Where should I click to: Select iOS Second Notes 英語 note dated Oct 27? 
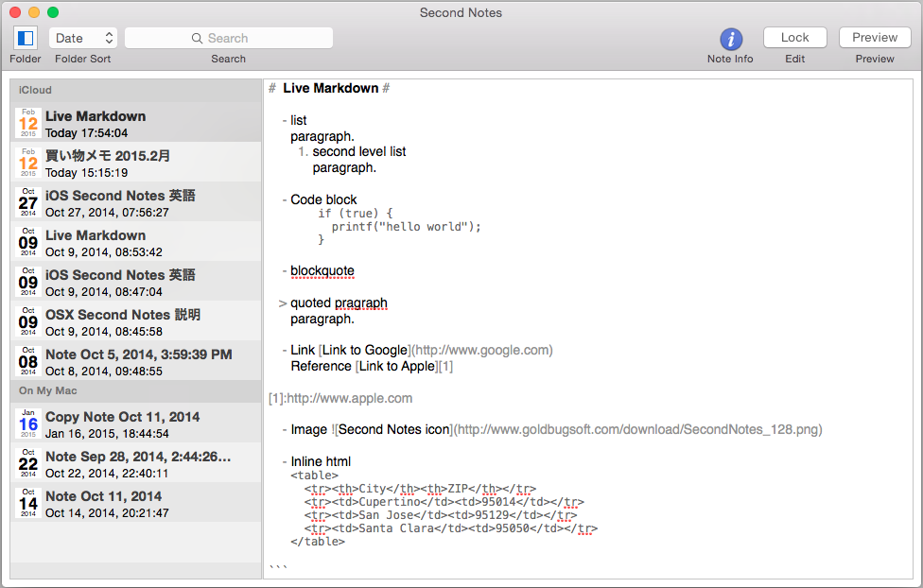(x=136, y=202)
